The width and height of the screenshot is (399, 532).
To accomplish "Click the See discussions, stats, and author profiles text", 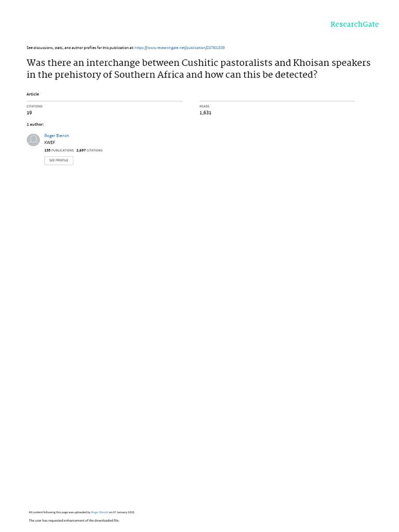I will pyautogui.click(x=80, y=48).
